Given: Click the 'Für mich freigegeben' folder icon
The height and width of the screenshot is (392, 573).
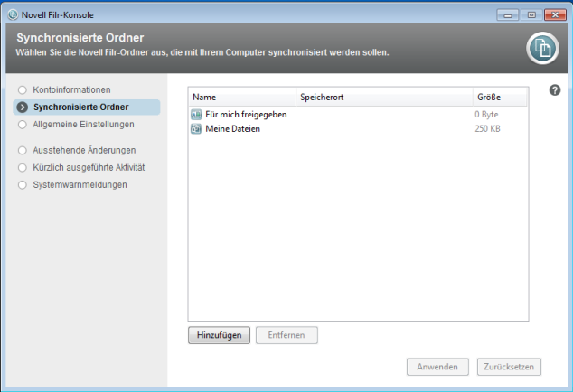Looking at the screenshot, I should [196, 115].
